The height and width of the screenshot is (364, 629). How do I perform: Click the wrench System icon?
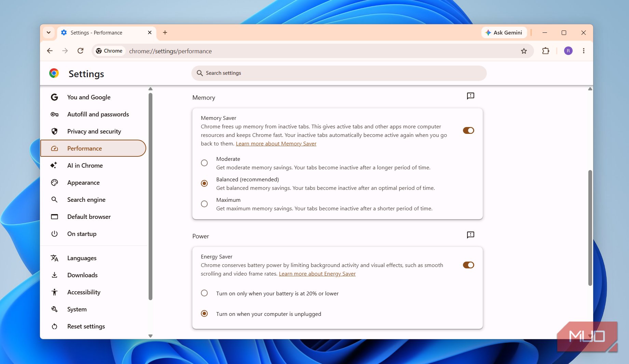click(54, 309)
